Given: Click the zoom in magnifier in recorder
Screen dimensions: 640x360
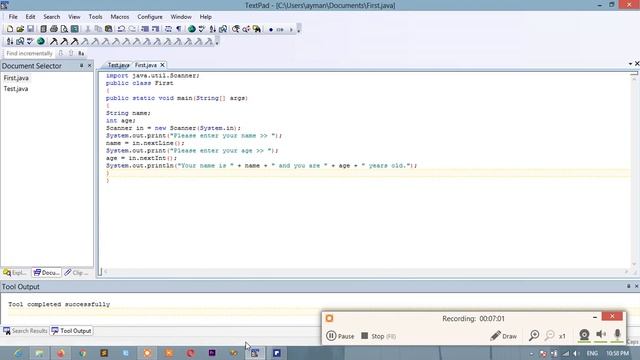Looking at the screenshot, I should click(534, 336).
